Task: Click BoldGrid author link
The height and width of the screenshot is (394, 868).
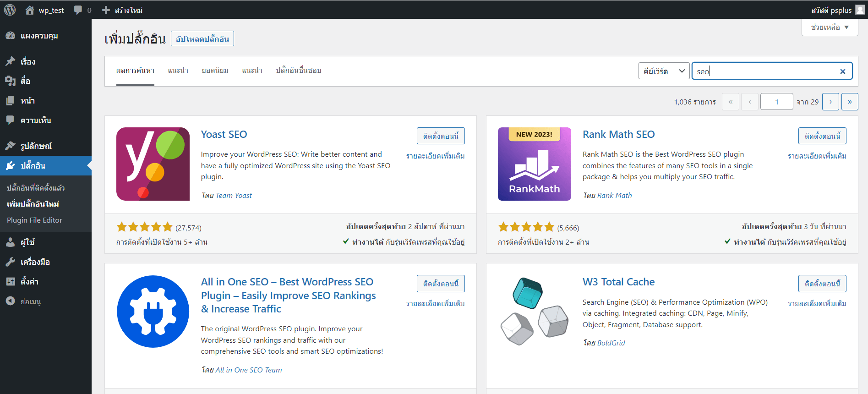Action: 611,343
